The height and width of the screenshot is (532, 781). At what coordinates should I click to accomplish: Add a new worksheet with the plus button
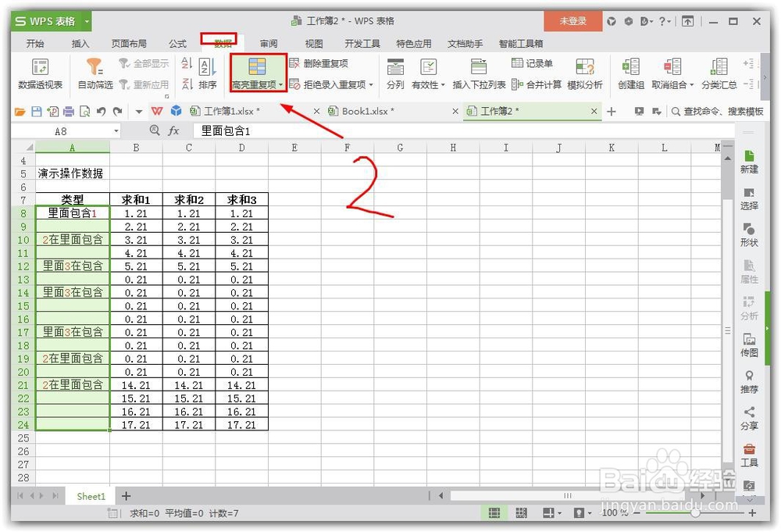pyautogui.click(x=126, y=497)
